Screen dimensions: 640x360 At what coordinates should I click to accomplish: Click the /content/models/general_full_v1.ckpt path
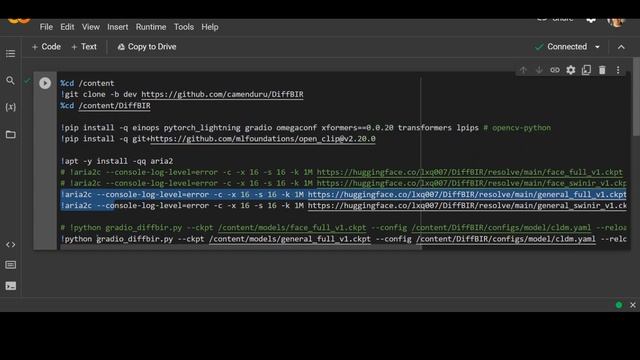click(290, 239)
